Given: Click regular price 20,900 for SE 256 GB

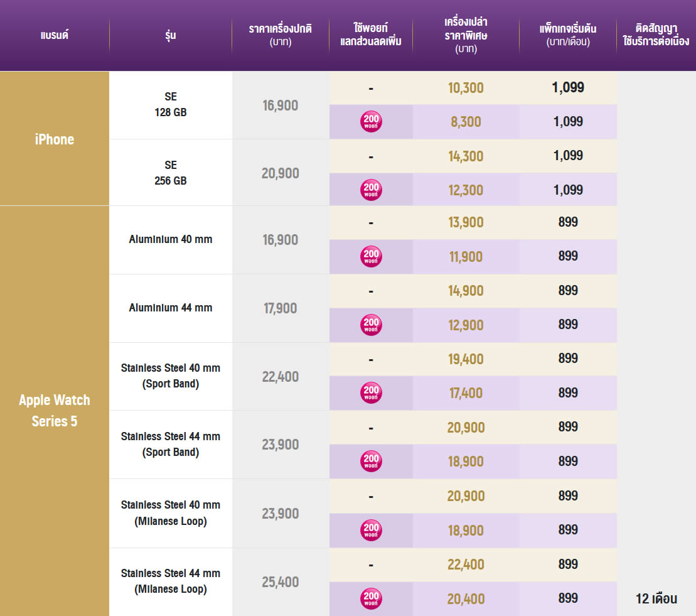Looking at the screenshot, I should coord(280,173).
